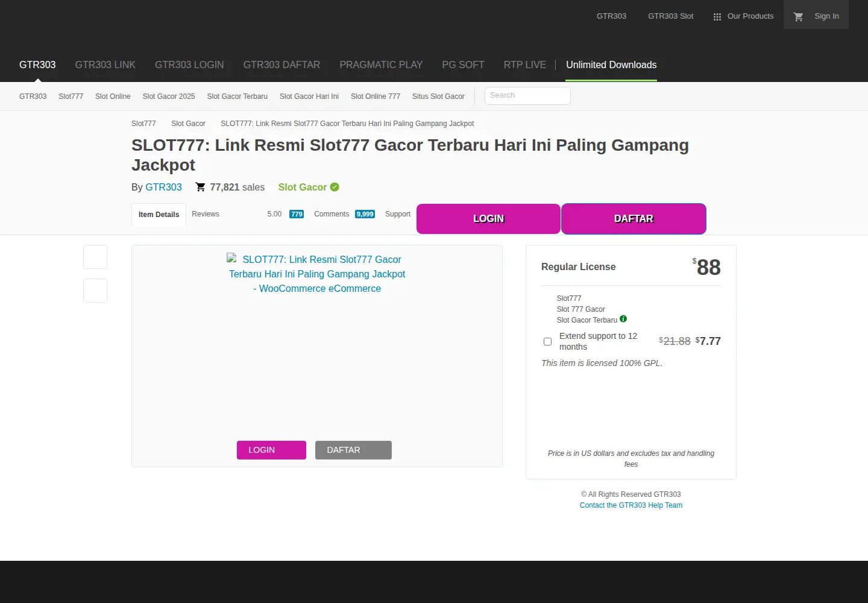Select the first blank thumbnail
Viewport: 868px width, 603px height.
pyautogui.click(x=95, y=257)
